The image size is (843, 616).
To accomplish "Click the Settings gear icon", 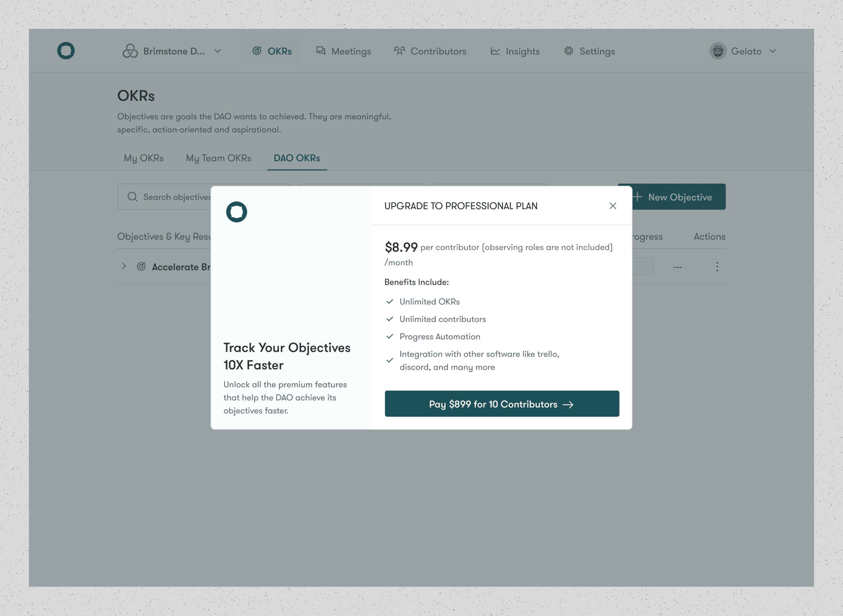I will pos(568,51).
